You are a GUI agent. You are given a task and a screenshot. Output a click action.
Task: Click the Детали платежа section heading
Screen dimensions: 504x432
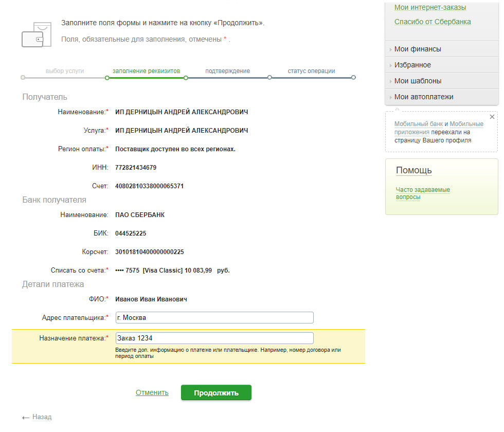(52, 284)
